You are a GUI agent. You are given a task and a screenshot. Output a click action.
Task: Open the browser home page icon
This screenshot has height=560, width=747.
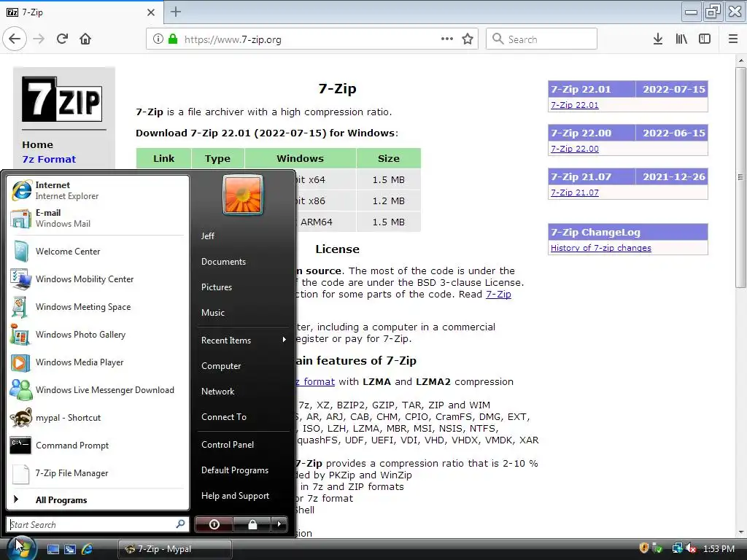pos(85,39)
